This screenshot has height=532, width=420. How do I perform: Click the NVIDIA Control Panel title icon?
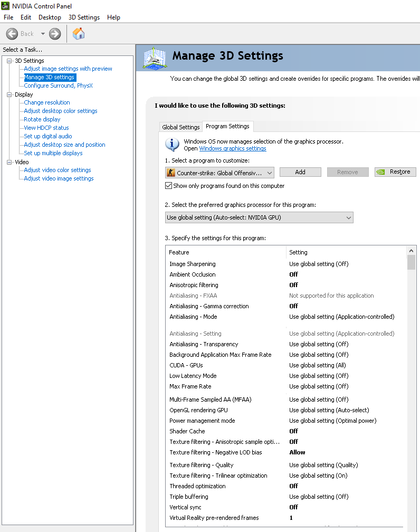[5, 6]
